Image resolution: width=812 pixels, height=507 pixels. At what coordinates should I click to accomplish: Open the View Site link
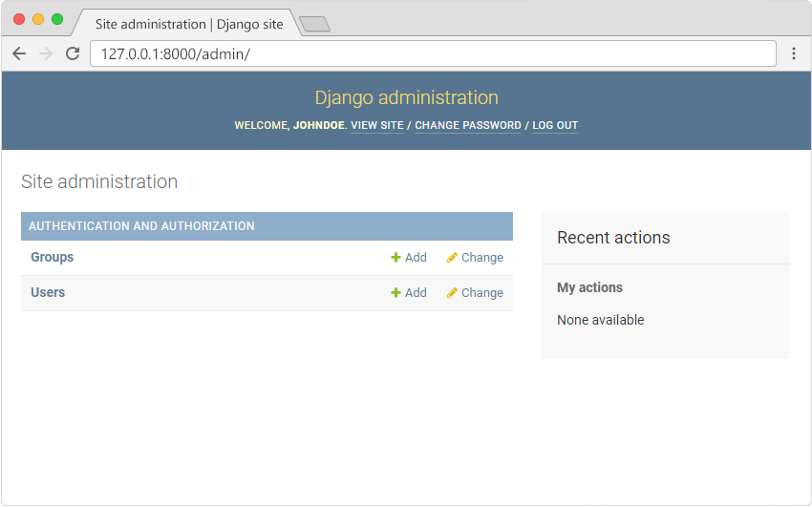[376, 126]
